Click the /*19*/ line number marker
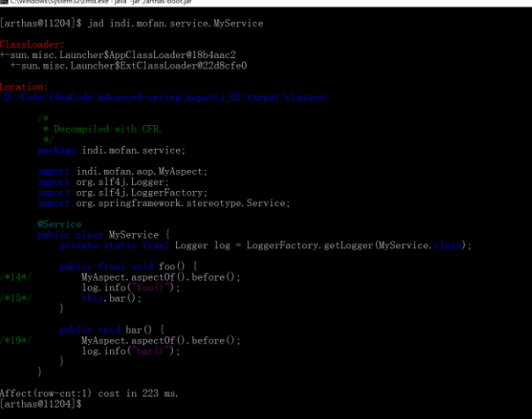The width and height of the screenshot is (532, 419). [16, 341]
